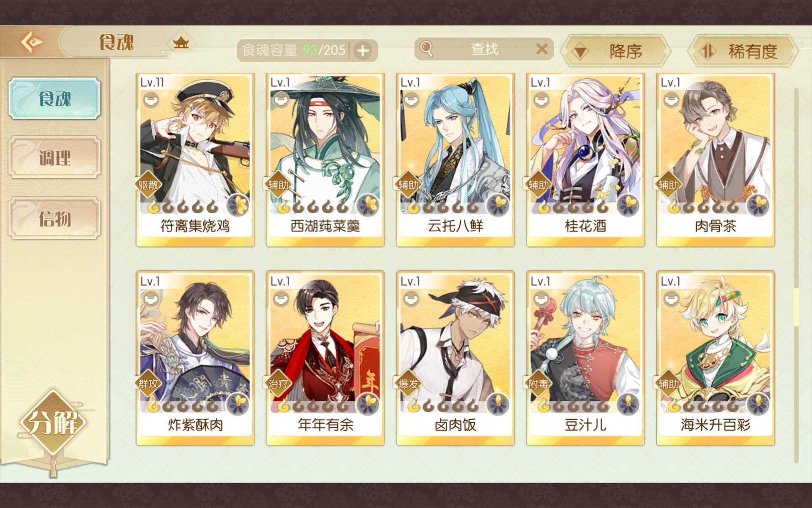Click the magnifier search icon

426,49
